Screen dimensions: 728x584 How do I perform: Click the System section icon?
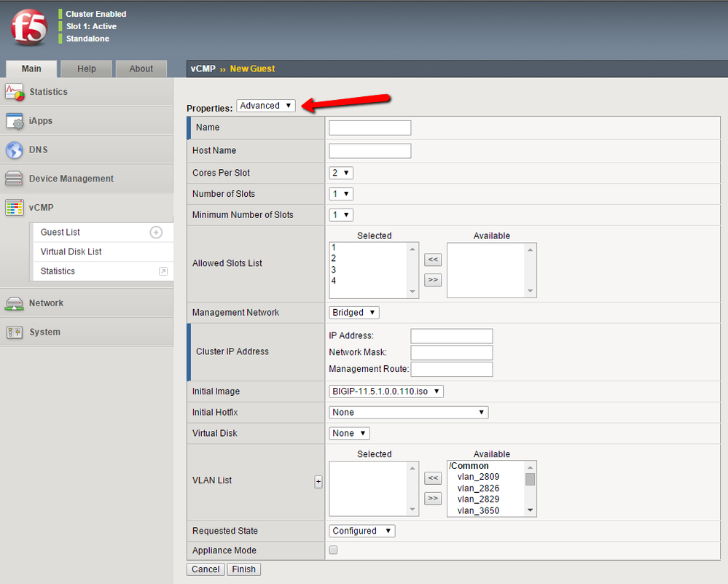[x=15, y=332]
